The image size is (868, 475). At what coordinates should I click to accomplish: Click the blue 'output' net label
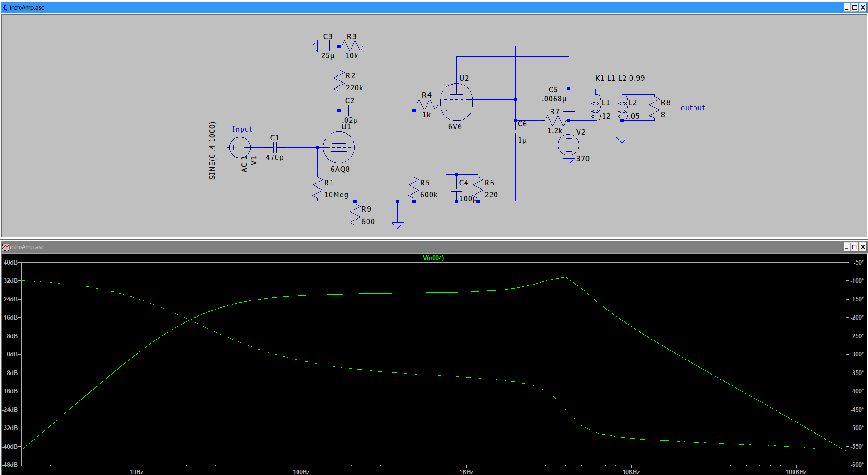click(x=692, y=108)
